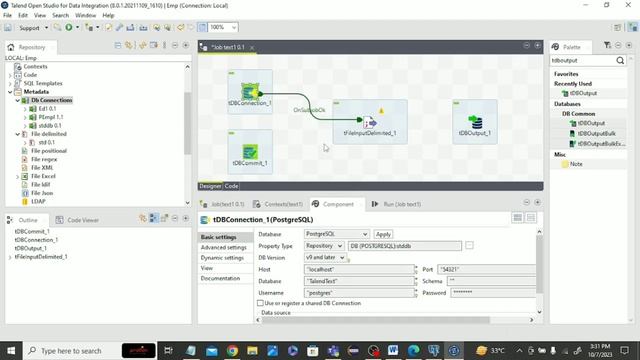Collapse the Metadata tree node
Image resolution: width=640 pixels, height=360 pixels.
coord(10,92)
